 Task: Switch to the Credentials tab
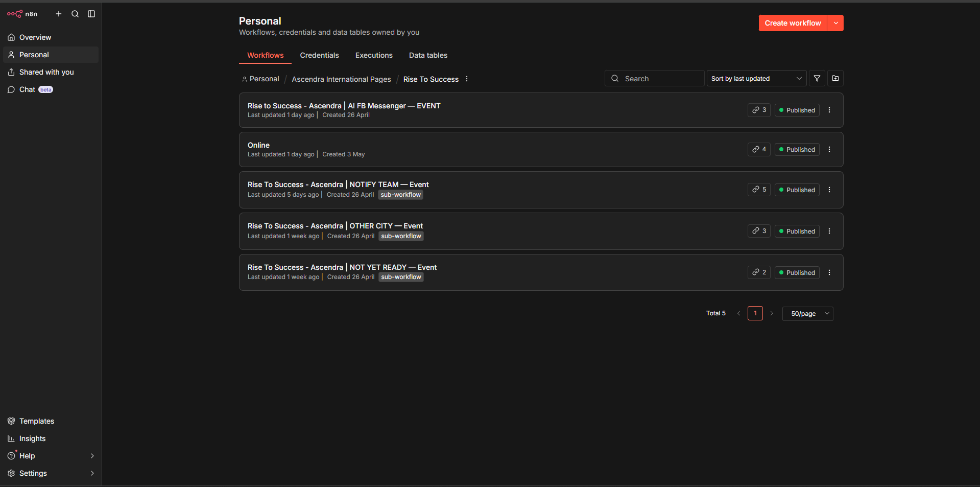(x=319, y=55)
